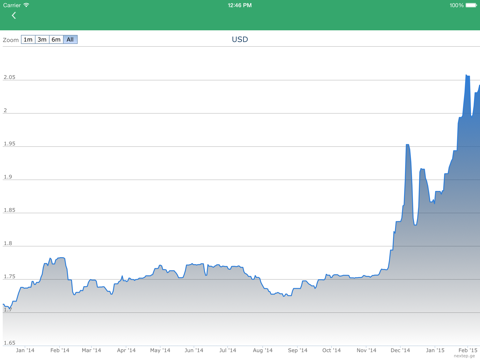The width and height of the screenshot is (480, 360).
Task: Click the December '14 spike peak
Action: 407,145
